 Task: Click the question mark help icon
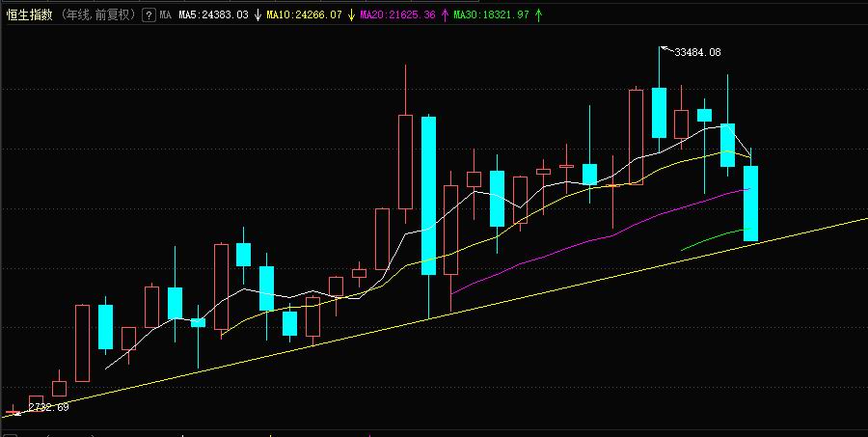click(x=149, y=15)
